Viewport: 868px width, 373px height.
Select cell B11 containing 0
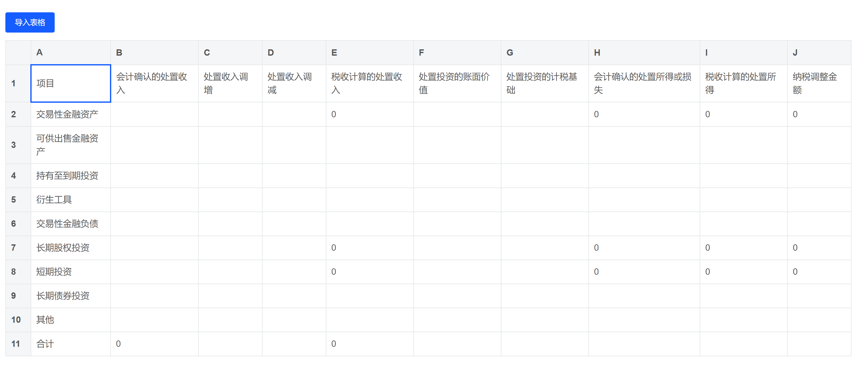tap(154, 344)
